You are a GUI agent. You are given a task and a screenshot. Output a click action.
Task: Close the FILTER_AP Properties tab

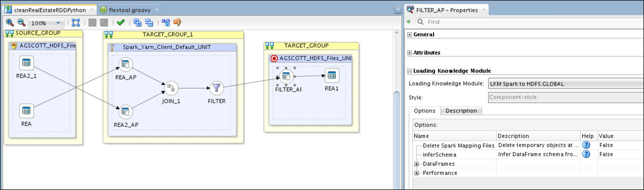pos(484,10)
